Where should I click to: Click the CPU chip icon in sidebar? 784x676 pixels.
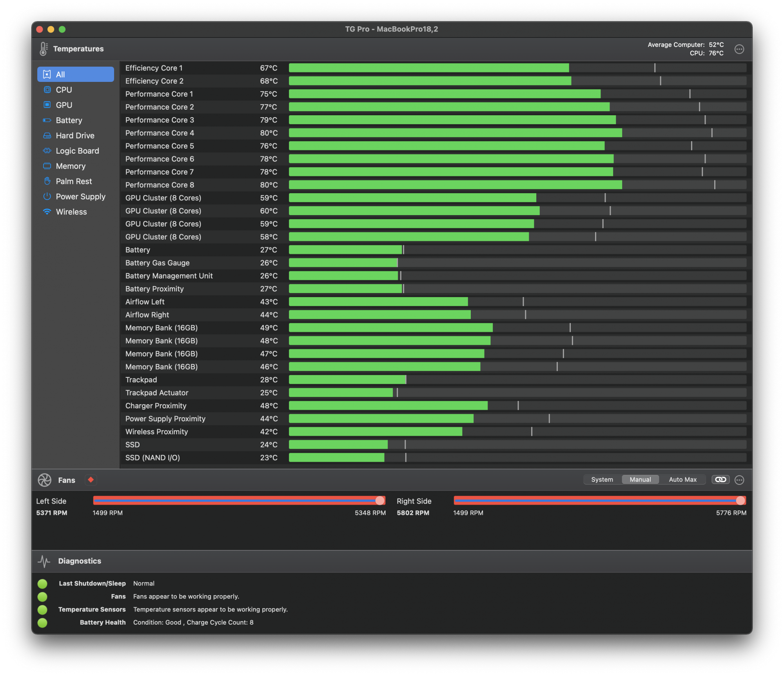point(47,90)
